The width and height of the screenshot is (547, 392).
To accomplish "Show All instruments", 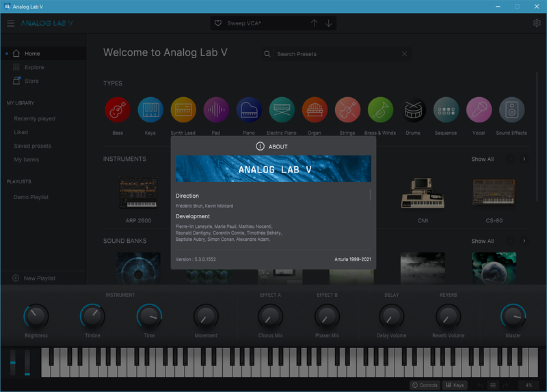I will pos(483,159).
